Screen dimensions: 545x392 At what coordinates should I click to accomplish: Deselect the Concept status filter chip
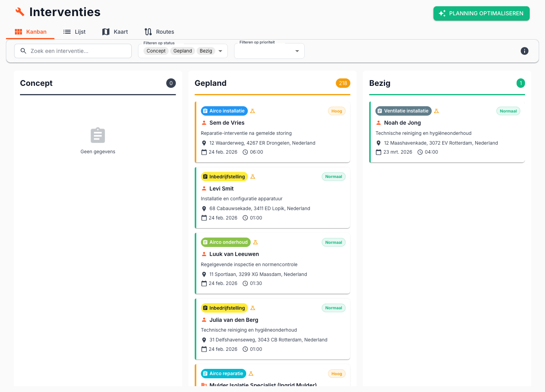(156, 51)
